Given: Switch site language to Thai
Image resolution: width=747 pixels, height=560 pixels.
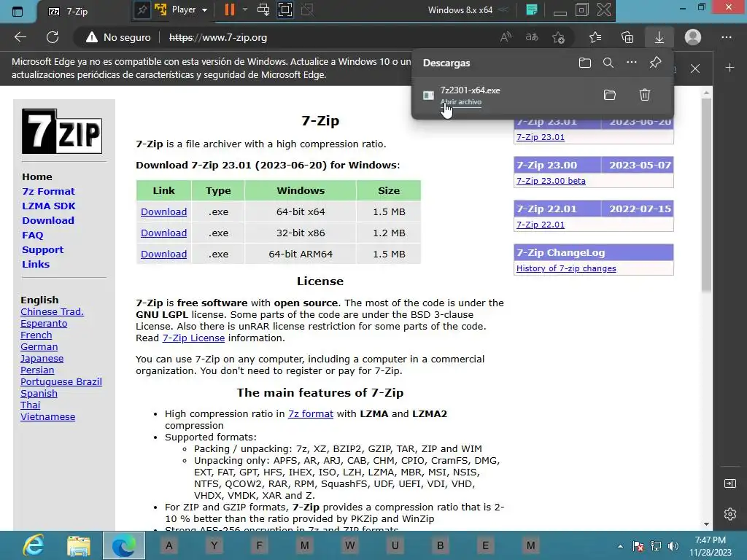Looking at the screenshot, I should coord(30,405).
